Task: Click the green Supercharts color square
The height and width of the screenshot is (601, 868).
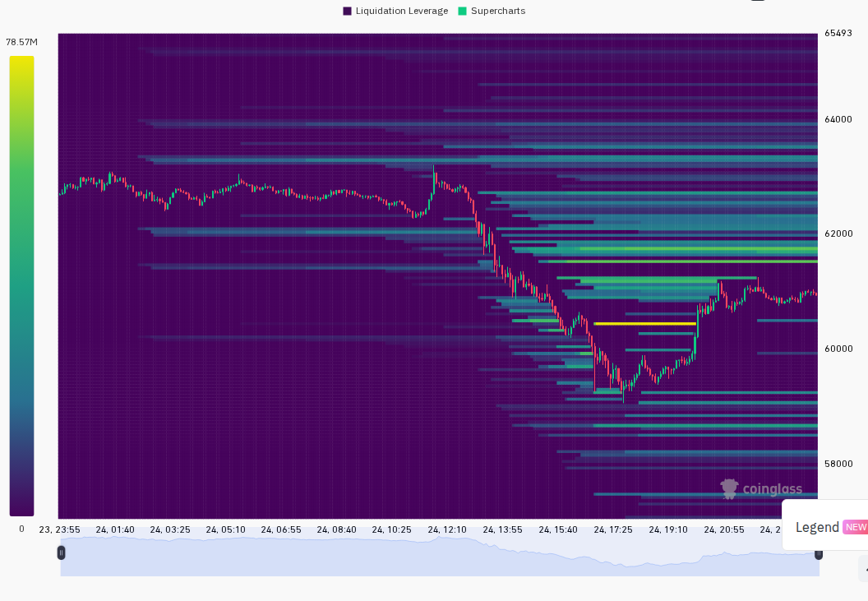Action: (462, 11)
